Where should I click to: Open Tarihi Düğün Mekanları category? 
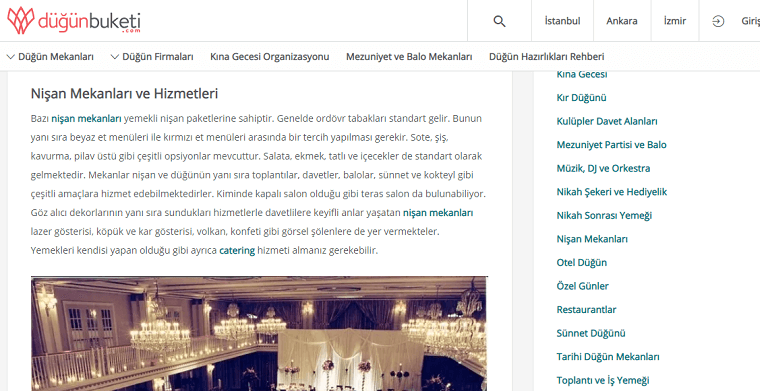(608, 357)
